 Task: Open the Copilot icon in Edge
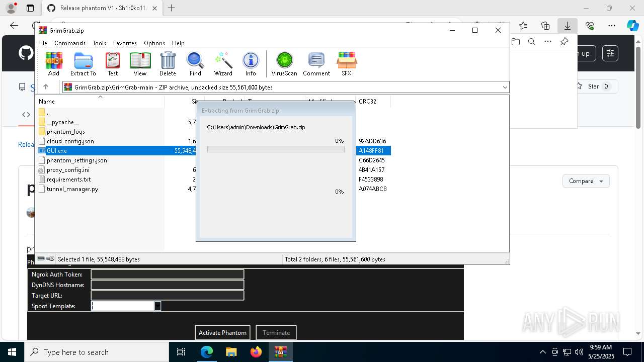pyautogui.click(x=632, y=26)
